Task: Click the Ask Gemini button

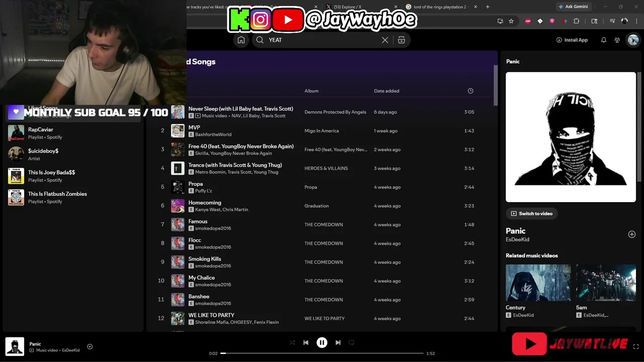Action: 573,7
